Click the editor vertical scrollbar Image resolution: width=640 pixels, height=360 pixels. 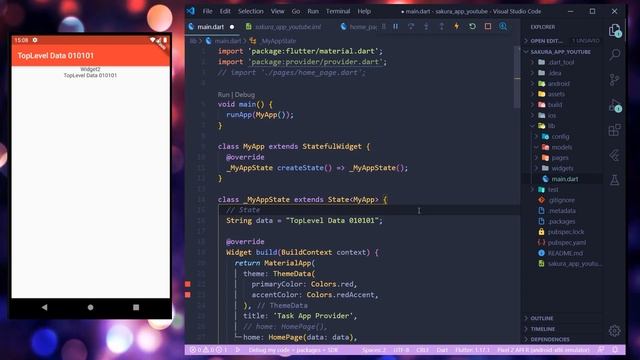(x=517, y=77)
